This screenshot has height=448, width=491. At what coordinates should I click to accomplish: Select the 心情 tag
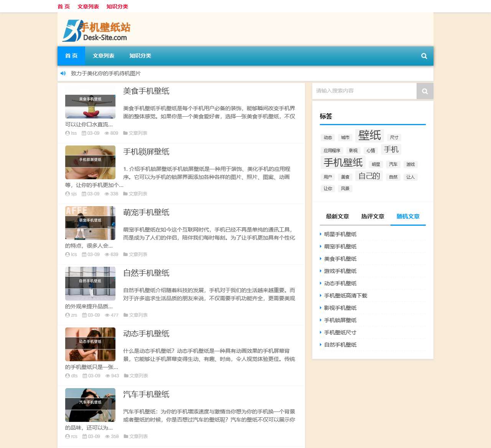click(x=371, y=150)
